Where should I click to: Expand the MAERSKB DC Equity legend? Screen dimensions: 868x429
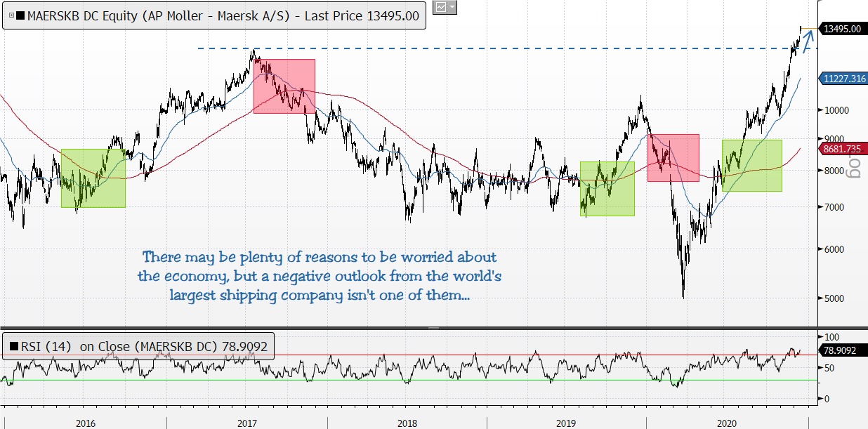[10, 17]
